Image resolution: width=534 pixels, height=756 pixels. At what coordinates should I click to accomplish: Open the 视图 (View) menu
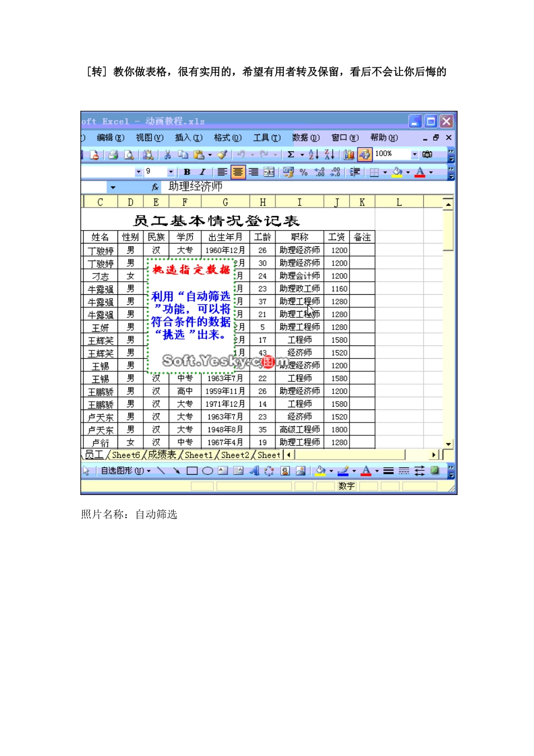(149, 138)
